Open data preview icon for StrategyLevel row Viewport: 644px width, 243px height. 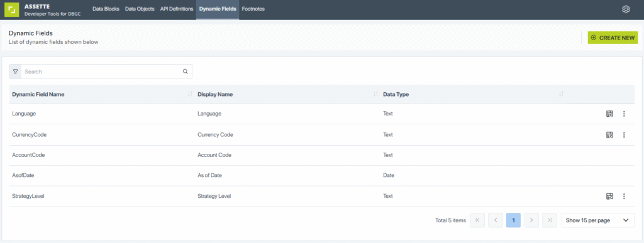609,197
